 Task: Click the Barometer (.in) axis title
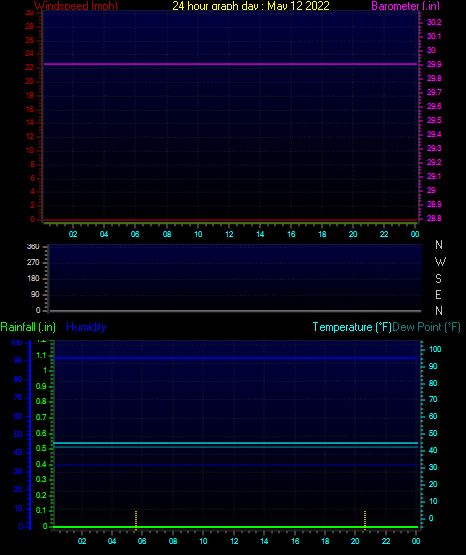[405, 6]
